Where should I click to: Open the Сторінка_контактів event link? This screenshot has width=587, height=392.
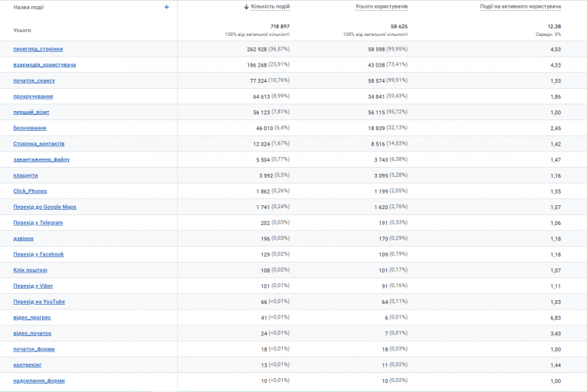pos(39,144)
